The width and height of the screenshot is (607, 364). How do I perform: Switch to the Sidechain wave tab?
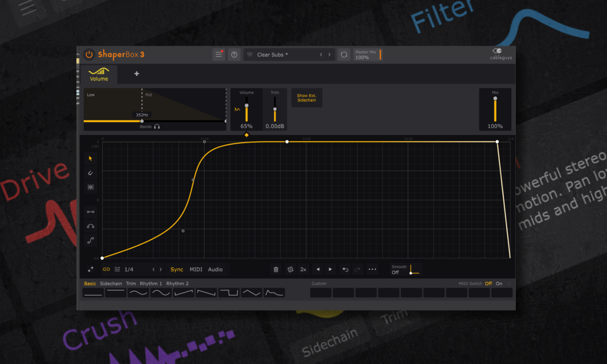tap(111, 283)
